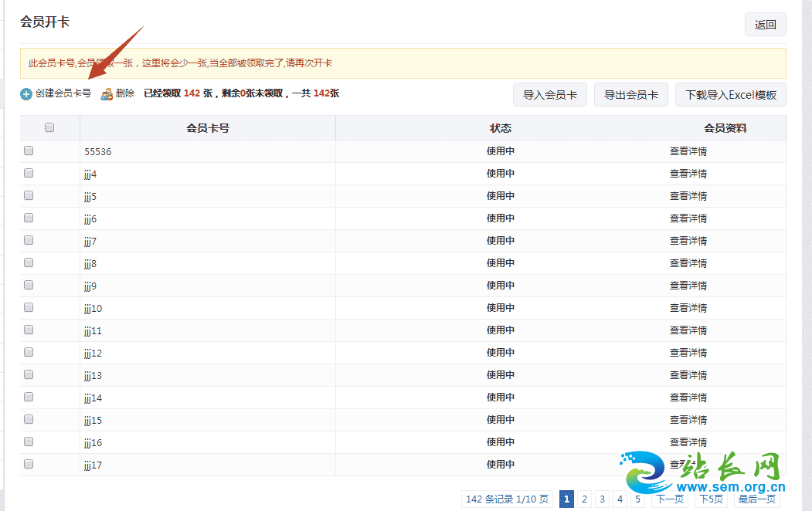812x511 pixels.
Task: Open 查看详情 for card jjj12
Action: [x=688, y=353]
